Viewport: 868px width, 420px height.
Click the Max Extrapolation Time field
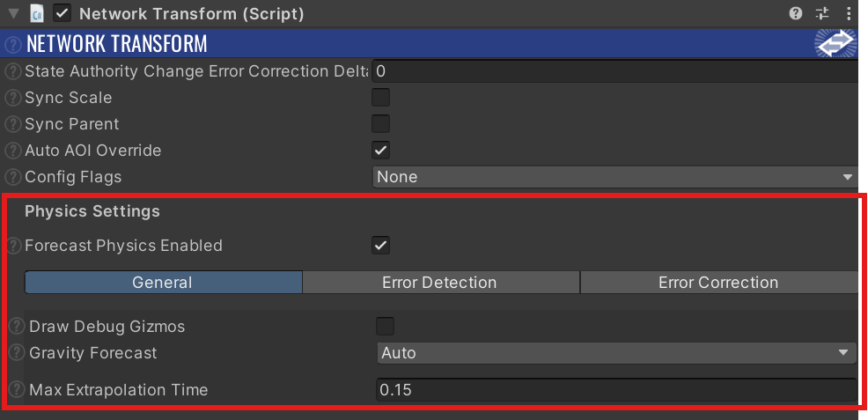tap(617, 389)
